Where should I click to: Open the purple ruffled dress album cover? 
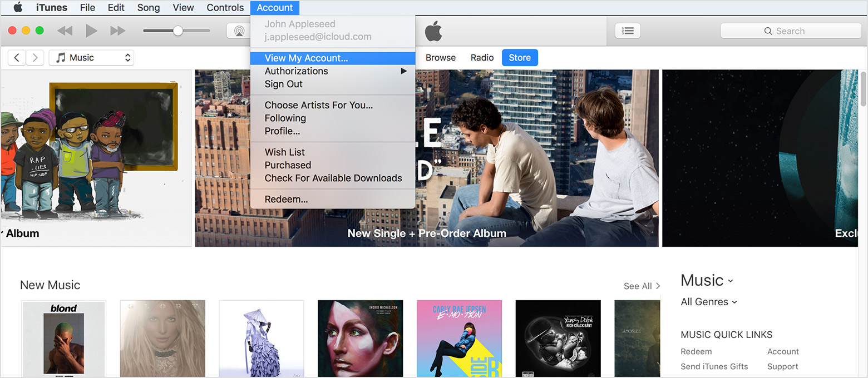click(x=262, y=339)
